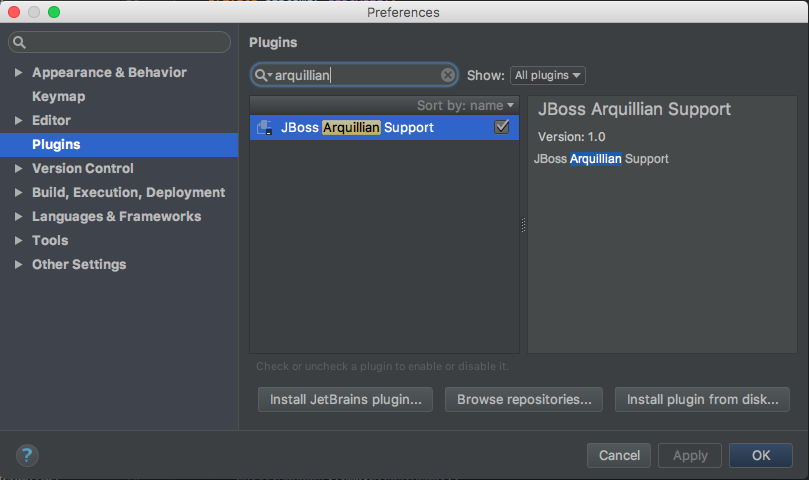This screenshot has height=480, width=809.
Task: Expand the Tools settings node
Action: tap(19, 240)
